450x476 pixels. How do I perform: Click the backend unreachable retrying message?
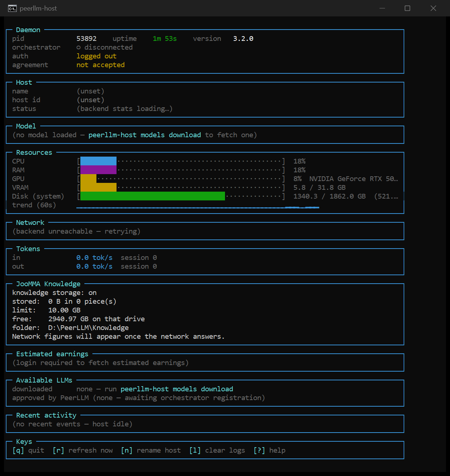click(x=76, y=231)
